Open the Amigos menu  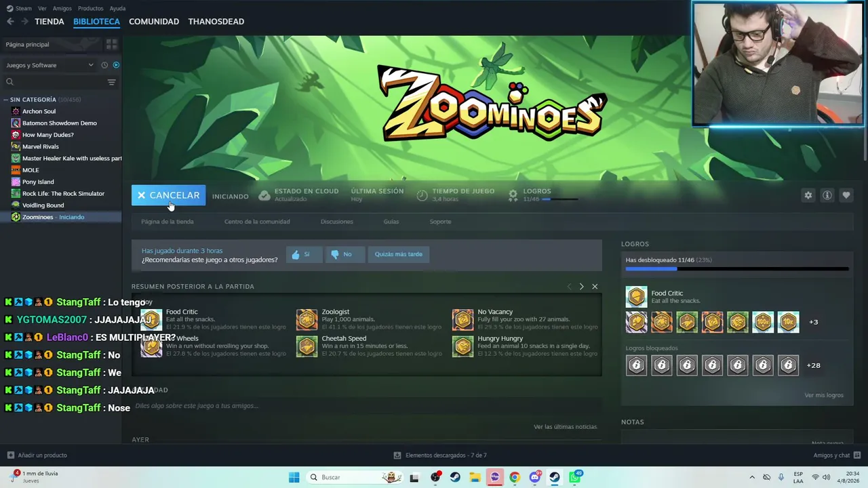coord(62,8)
